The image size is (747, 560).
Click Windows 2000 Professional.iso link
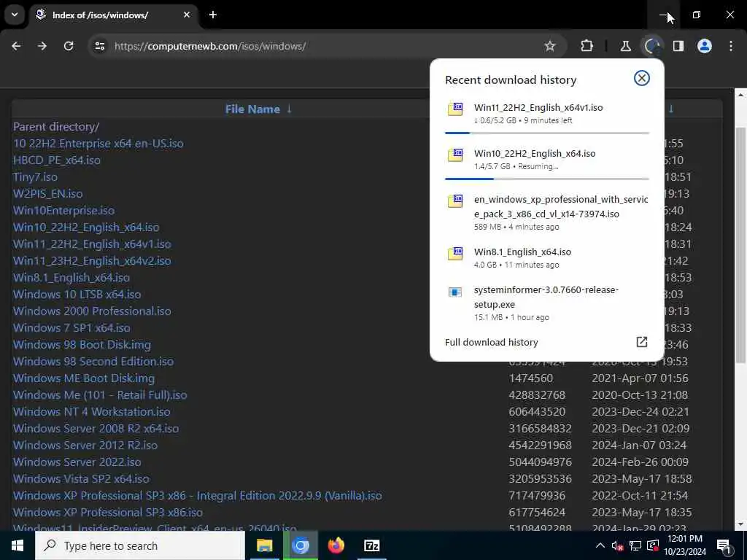pos(92,311)
